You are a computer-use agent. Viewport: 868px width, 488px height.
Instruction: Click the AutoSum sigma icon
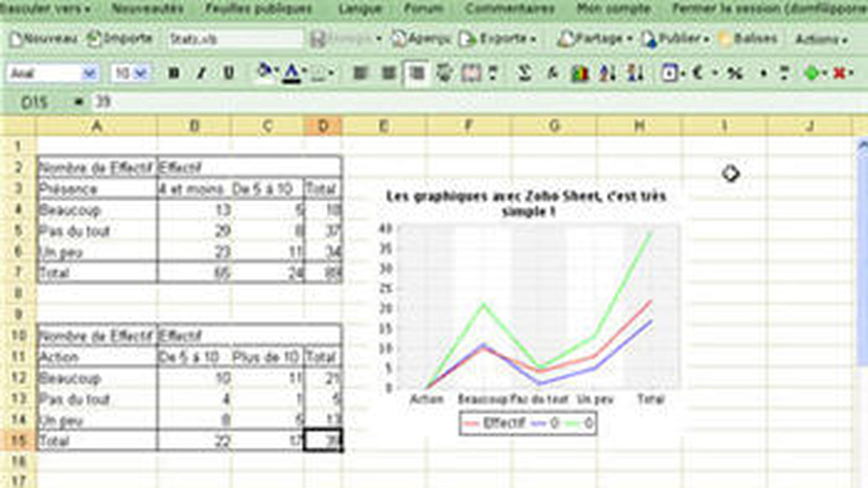[524, 73]
